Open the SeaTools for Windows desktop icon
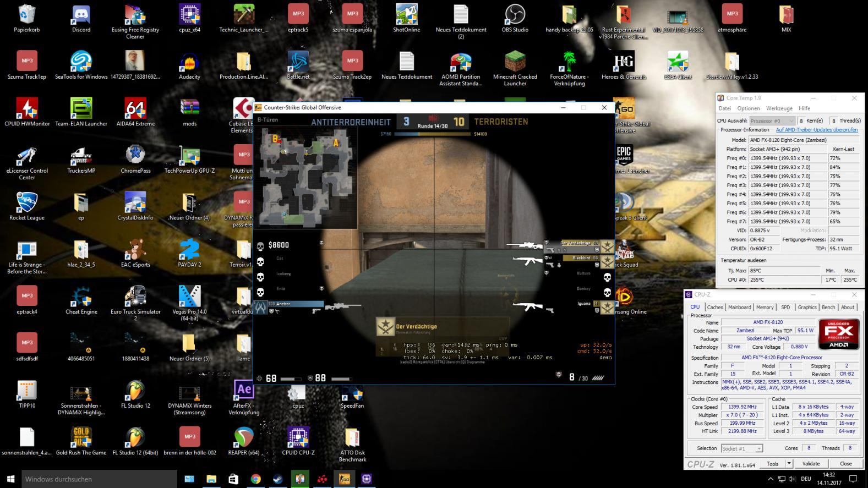This screenshot has width=868, height=488. pos(81,65)
